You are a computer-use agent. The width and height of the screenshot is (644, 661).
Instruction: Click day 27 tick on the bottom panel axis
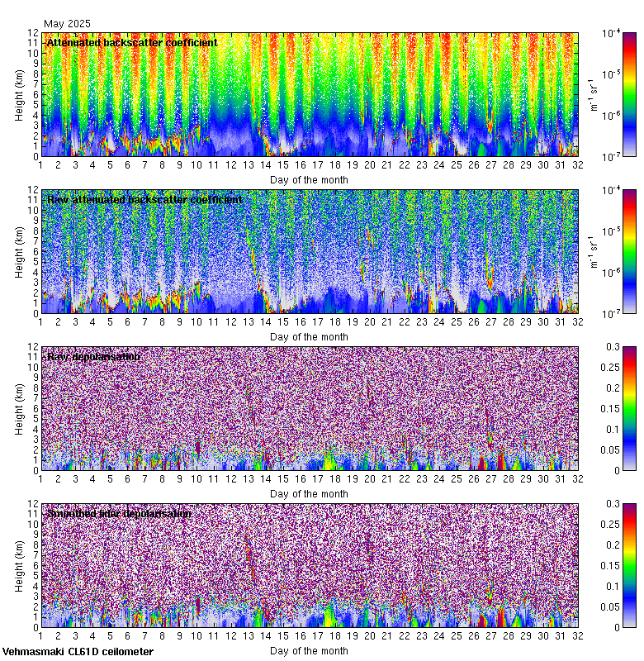pos(490,636)
